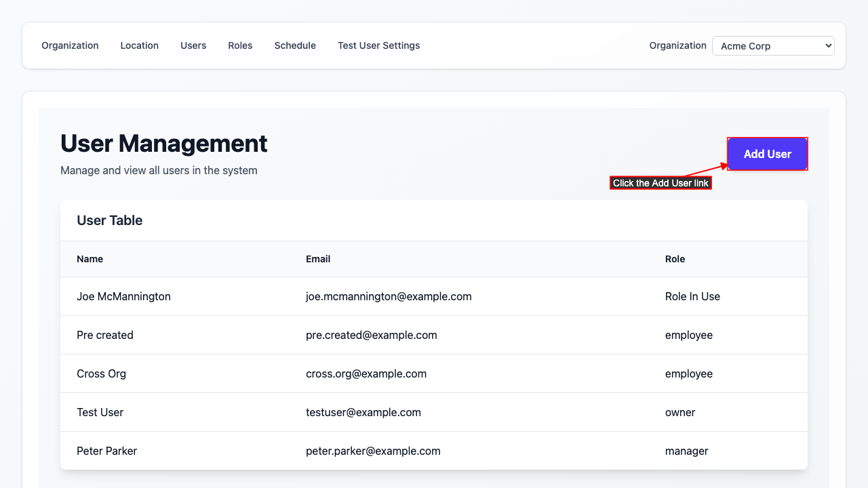Click the Email column header

pyautogui.click(x=318, y=259)
